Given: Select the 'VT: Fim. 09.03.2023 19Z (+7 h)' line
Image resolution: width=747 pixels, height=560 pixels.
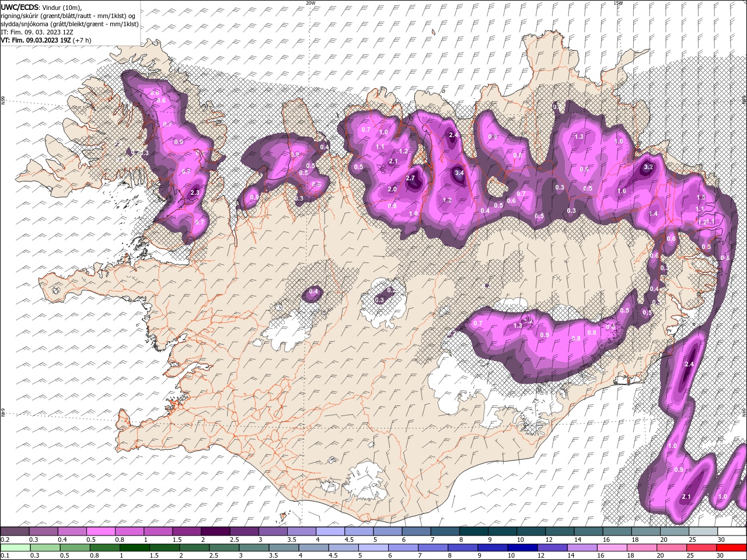Looking at the screenshot, I should pyautogui.click(x=47, y=40).
